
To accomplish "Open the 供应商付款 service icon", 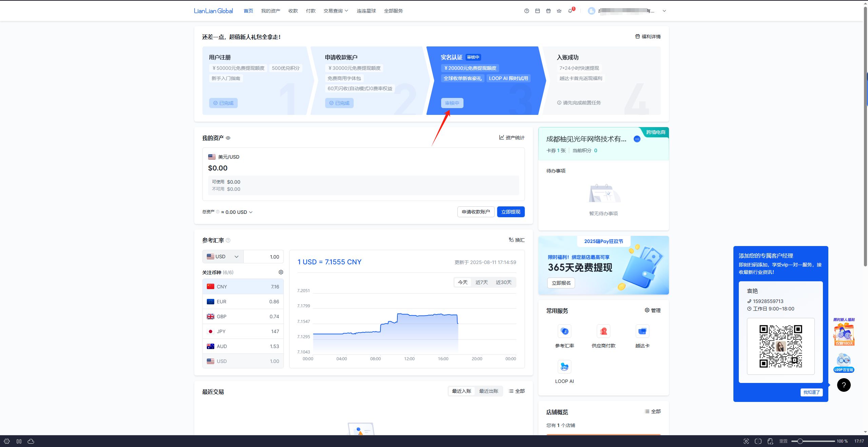I will (x=604, y=331).
